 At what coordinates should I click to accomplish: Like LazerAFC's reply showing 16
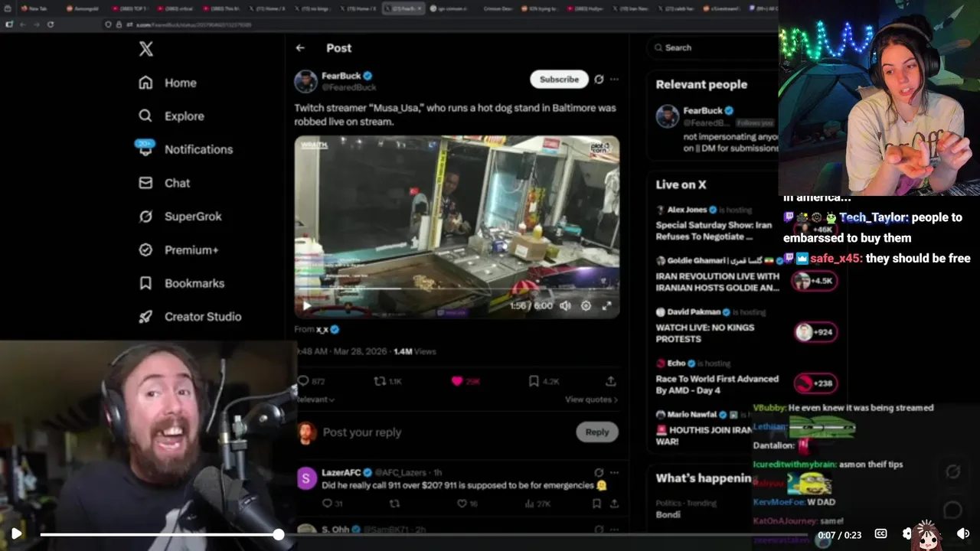click(x=466, y=504)
